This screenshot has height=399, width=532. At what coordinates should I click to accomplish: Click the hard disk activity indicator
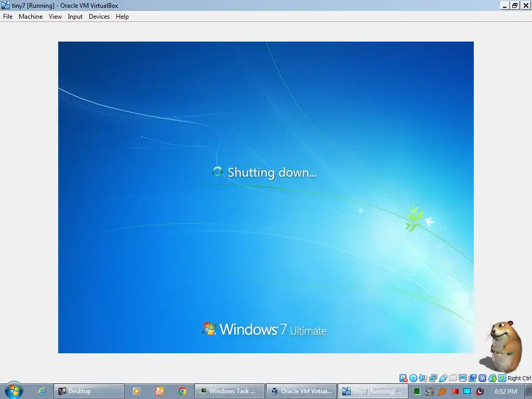(x=403, y=378)
